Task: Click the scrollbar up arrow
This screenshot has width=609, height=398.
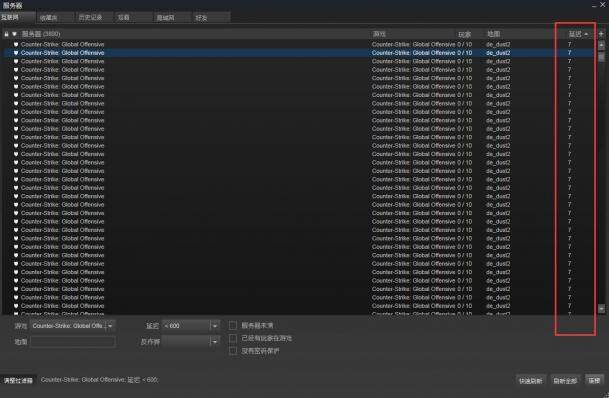Action: click(601, 45)
